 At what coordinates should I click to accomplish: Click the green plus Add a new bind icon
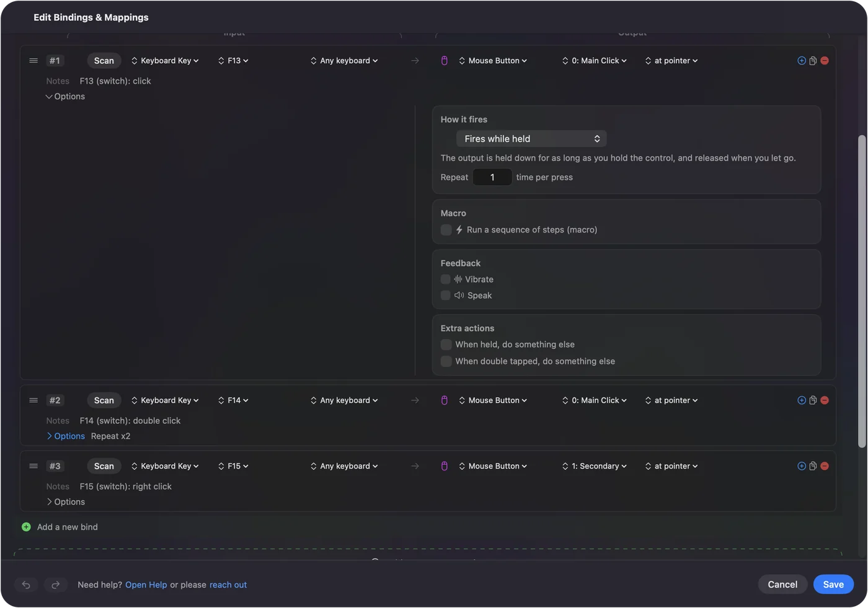pyautogui.click(x=26, y=527)
